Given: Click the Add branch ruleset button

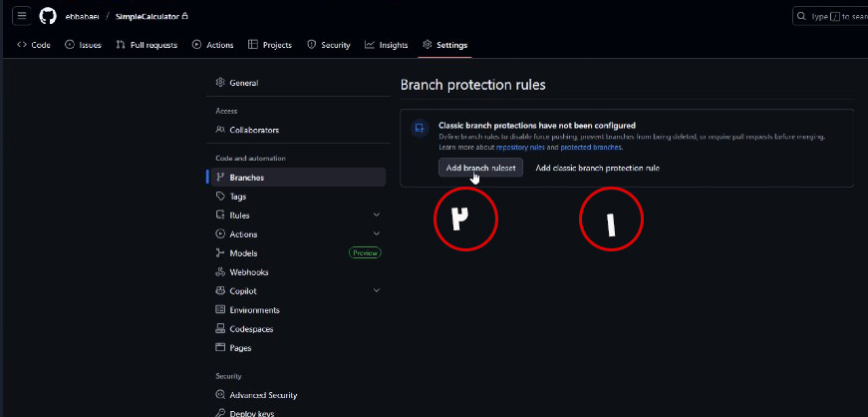Looking at the screenshot, I should (480, 168).
